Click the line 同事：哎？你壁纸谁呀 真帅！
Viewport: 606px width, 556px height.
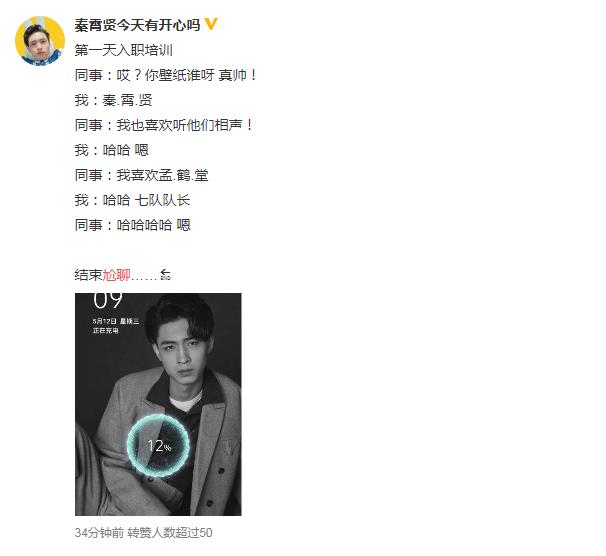pyautogui.click(x=166, y=75)
